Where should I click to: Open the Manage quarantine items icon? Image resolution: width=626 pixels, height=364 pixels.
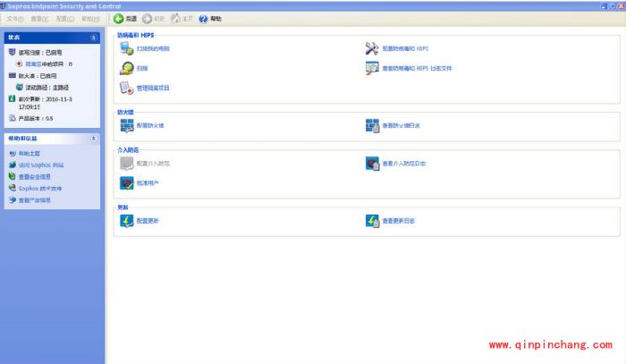click(126, 88)
